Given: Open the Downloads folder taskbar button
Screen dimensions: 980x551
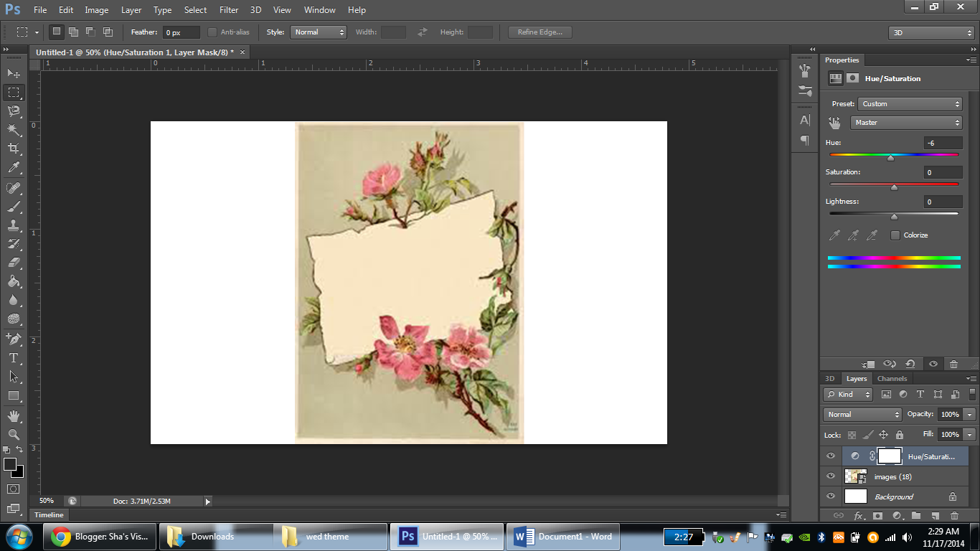Looking at the screenshot, I should (216, 537).
